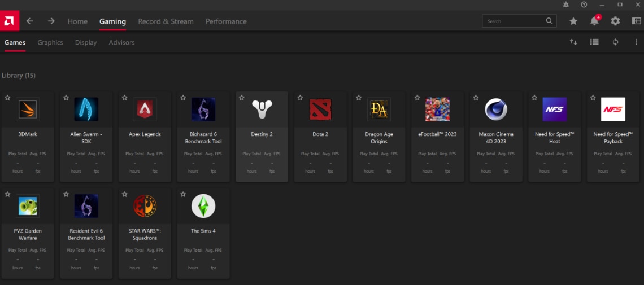Toggle Resident Evil 6 favorite star
644x285 pixels.
pos(66,194)
